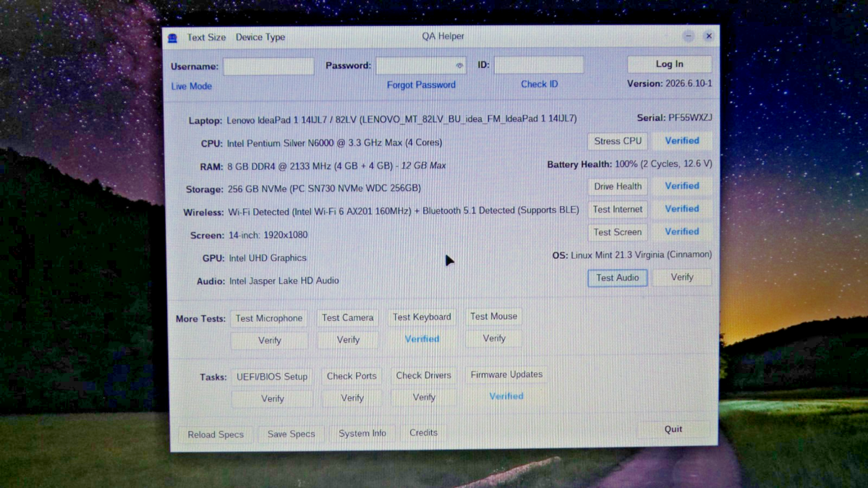Toggle Verified button beside Stress CPU
868x488 pixels.
[682, 141]
